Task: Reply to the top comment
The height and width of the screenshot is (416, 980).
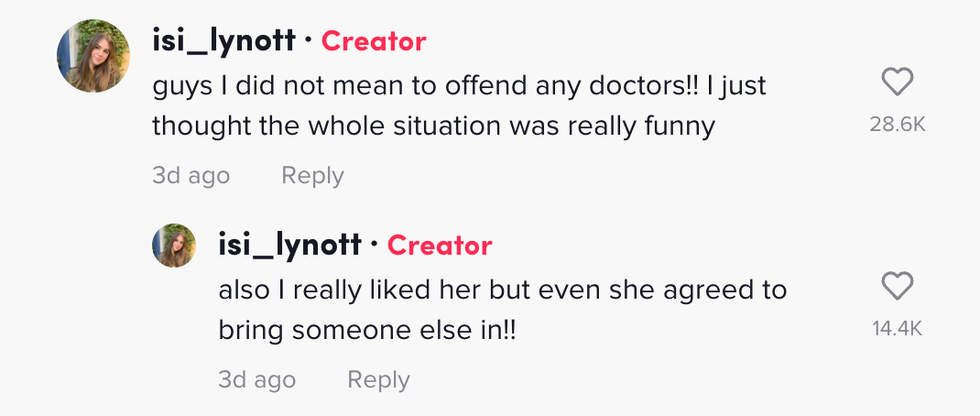Action: (x=312, y=176)
